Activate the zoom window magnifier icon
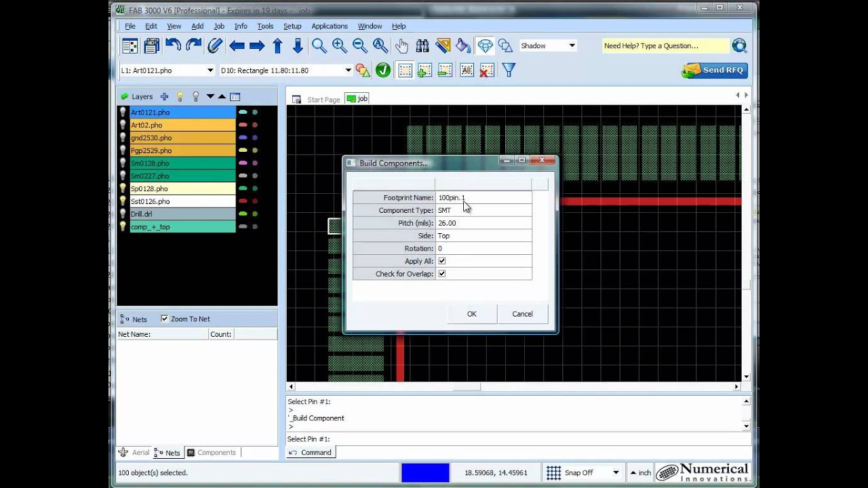This screenshot has height=488, width=868. (319, 45)
